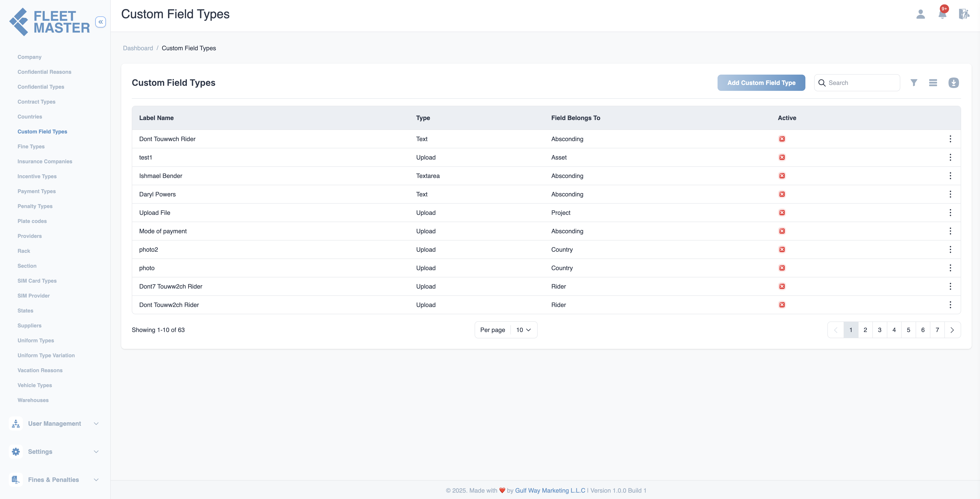Go to page 7
The height and width of the screenshot is (499, 980).
coord(937,330)
